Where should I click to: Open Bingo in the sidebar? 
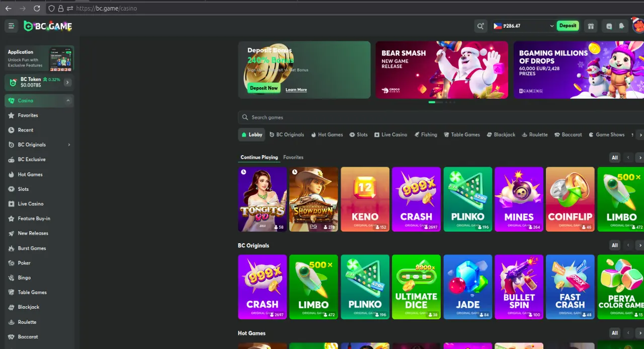coord(39,277)
